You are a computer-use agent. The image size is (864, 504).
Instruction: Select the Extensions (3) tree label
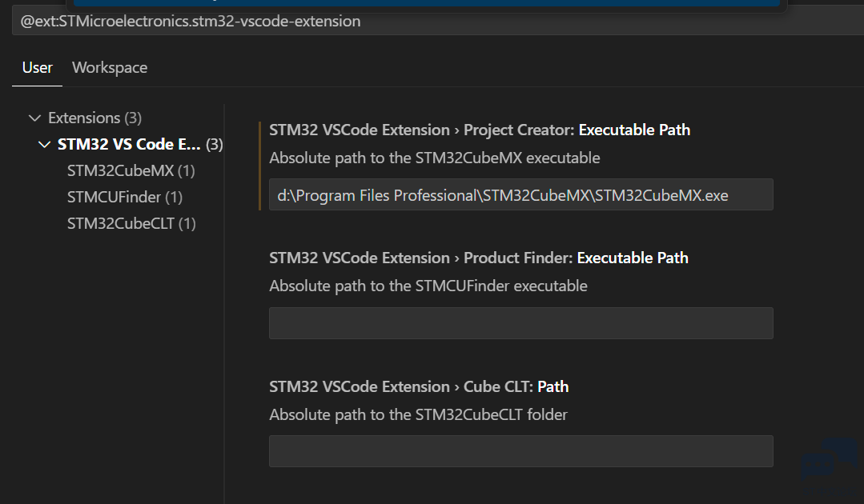tap(94, 118)
